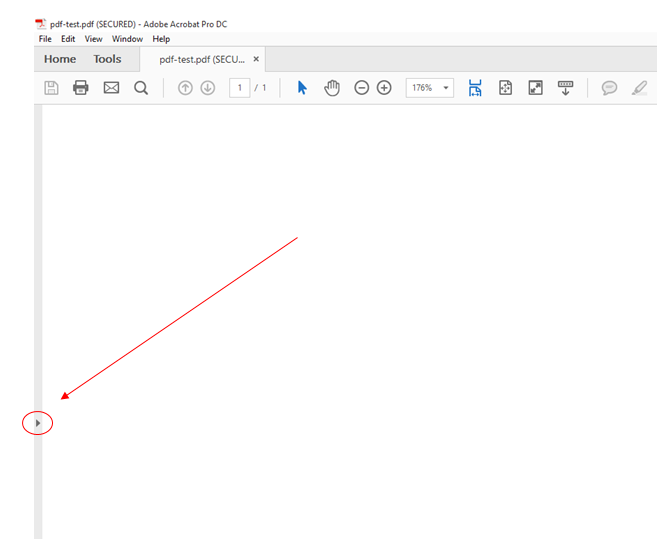Viewport: 660px width, 539px height.
Task: Open the search magnifier tool
Action: [141, 88]
